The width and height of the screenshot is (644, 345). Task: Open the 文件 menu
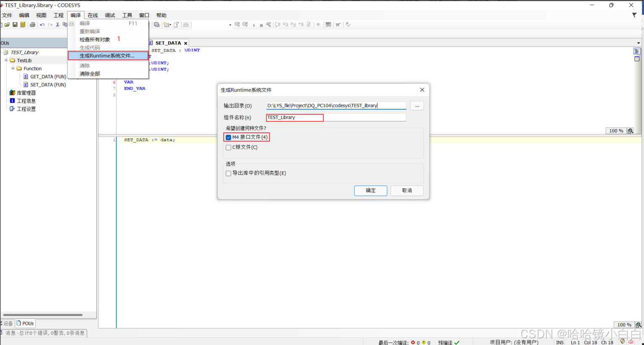7,15
